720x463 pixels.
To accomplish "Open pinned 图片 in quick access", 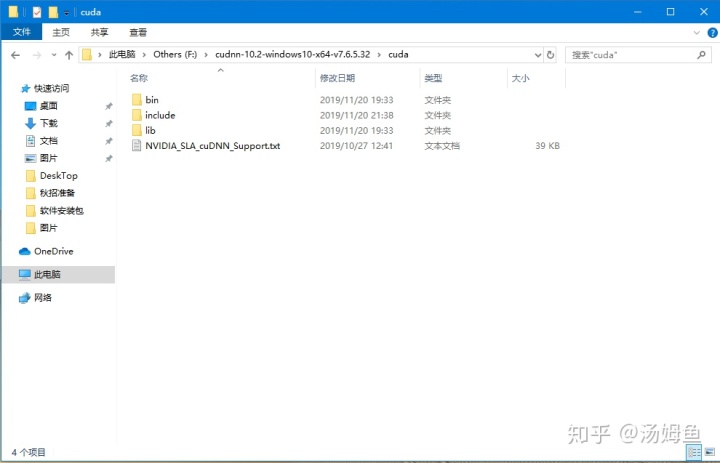I will 48,158.
